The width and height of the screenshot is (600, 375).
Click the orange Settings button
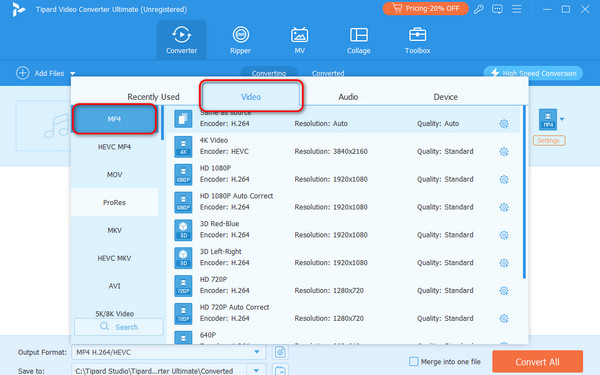coord(549,140)
